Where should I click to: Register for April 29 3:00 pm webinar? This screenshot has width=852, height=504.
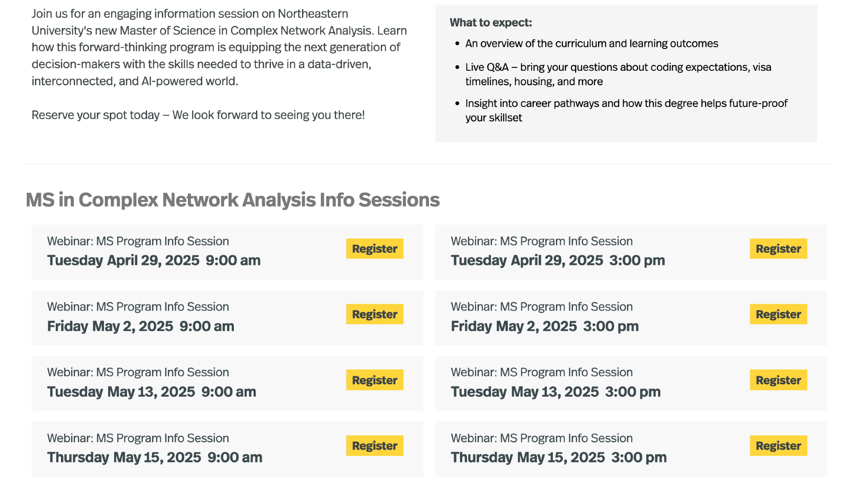(x=778, y=248)
